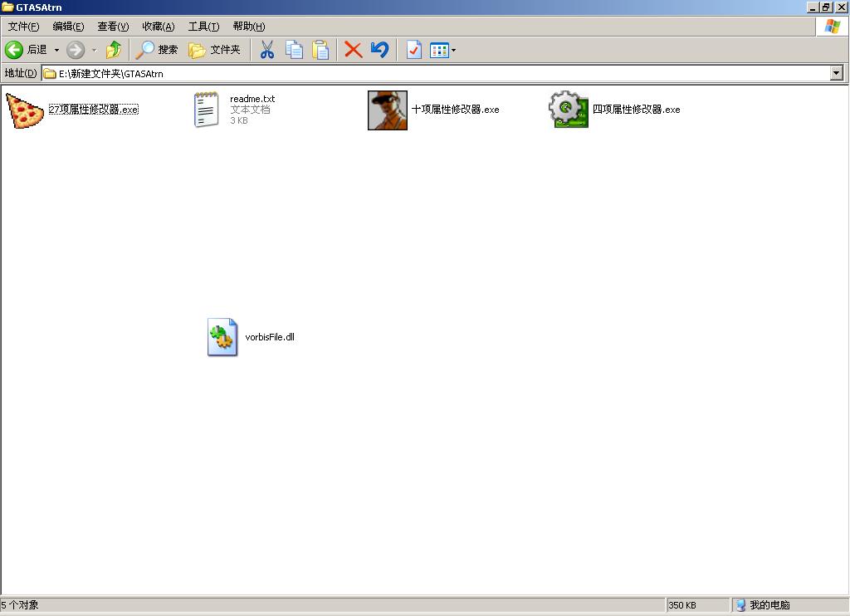Select the gear icon of 四项属性修改器.exe
850x616 pixels.
pos(568,109)
